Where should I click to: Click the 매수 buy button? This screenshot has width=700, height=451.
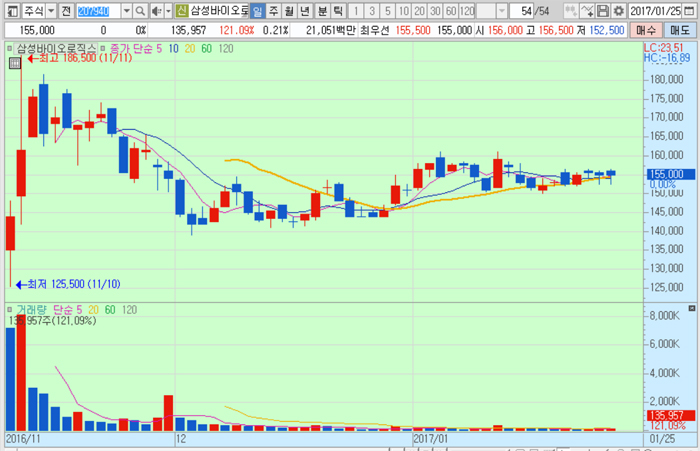pyautogui.click(x=646, y=30)
